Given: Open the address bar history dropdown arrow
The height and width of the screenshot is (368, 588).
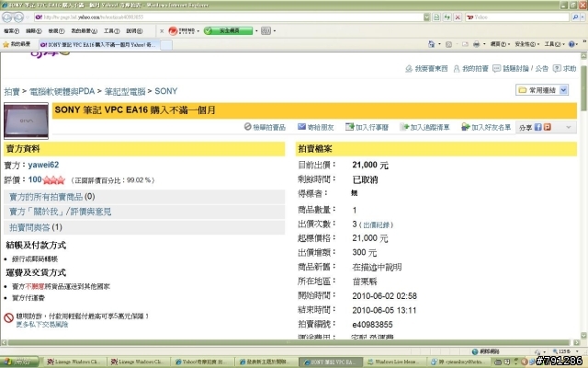Looking at the screenshot, I should click(426, 17).
